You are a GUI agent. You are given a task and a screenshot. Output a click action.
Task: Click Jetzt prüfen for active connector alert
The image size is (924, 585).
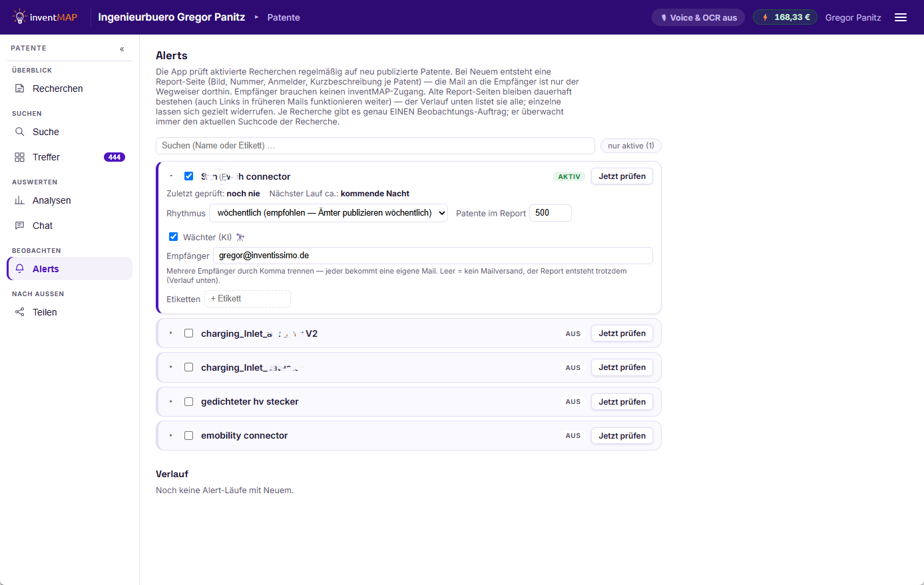[622, 176]
